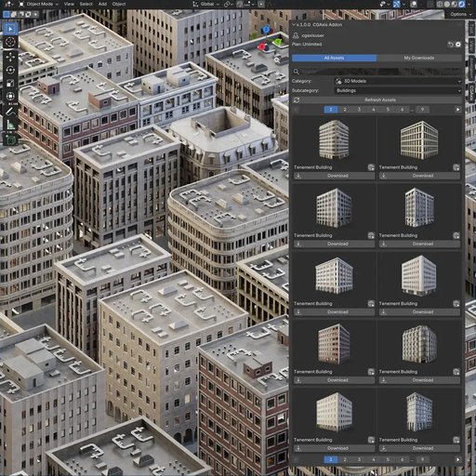This screenshot has height=476, width=476.
Task: Open the Select menu
Action: (x=86, y=4)
